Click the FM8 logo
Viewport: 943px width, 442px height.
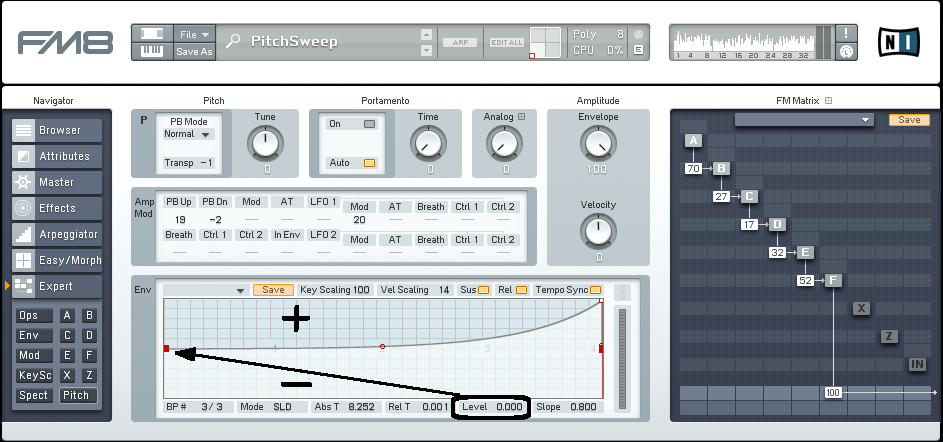[65, 42]
